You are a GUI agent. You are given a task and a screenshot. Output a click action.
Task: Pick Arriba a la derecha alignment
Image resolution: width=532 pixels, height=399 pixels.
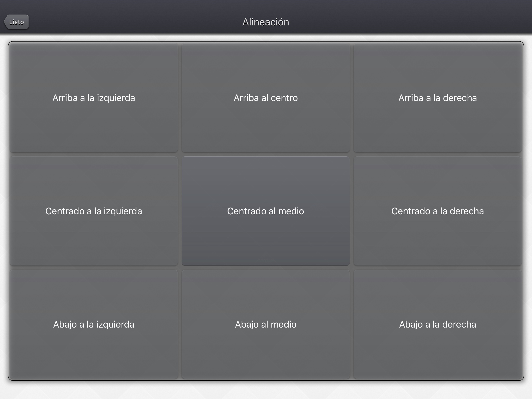coord(438,98)
